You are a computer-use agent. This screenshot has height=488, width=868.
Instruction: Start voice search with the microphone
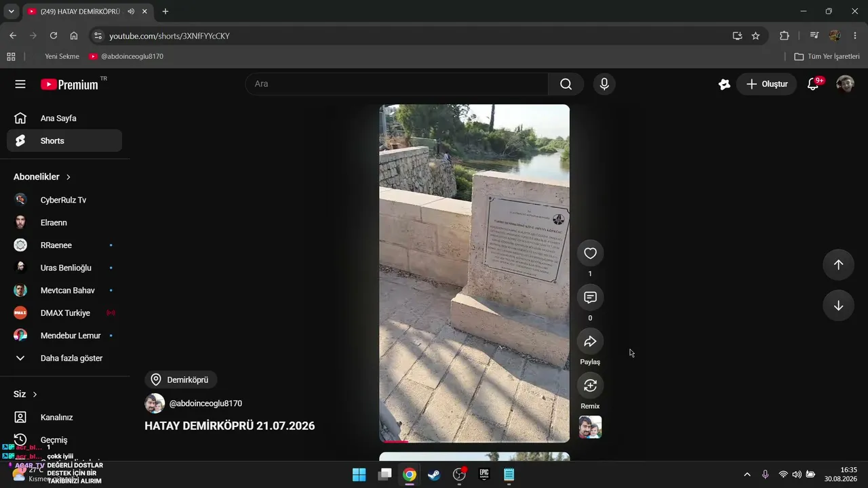click(604, 84)
